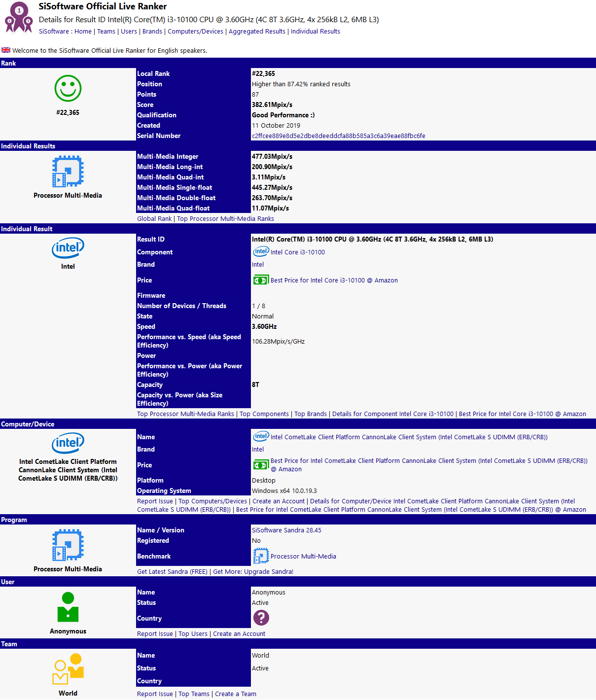The width and height of the screenshot is (596, 700).
Task: Open Get More: Upgrade Sandra! link
Action: click(253, 572)
